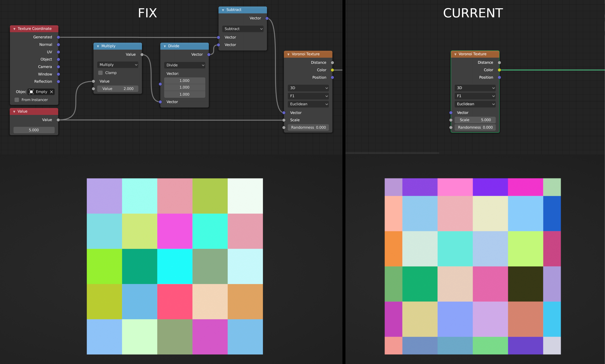
Task: Click the Divide node Vector output socket
Action: point(209,54)
